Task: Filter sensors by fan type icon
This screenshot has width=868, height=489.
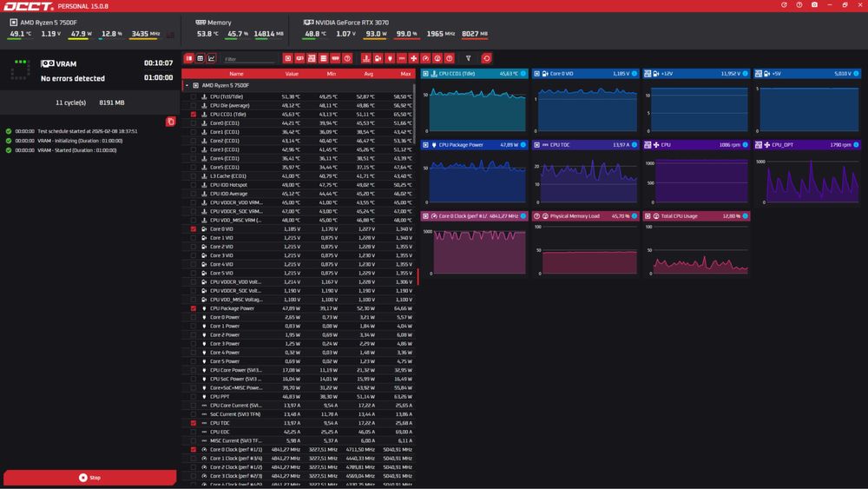Action: click(413, 58)
